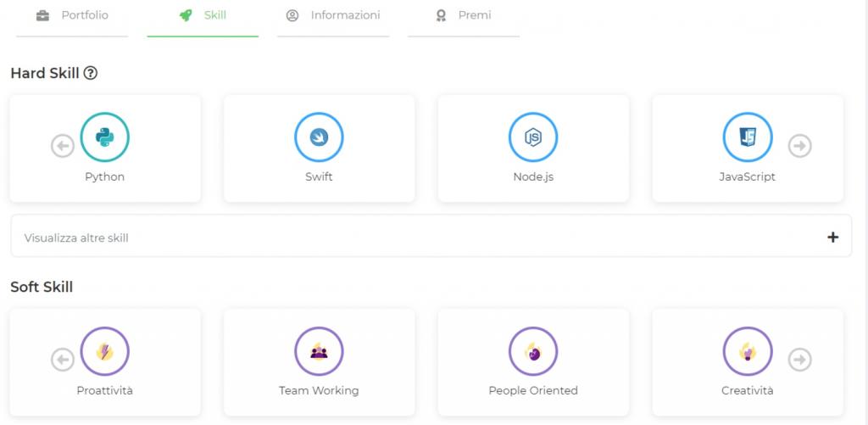Open the Hard Skill help question mark

click(90, 73)
